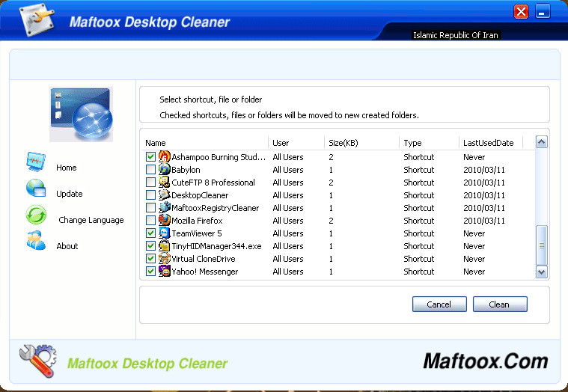Click the list scrollbar thumb
Image resolution: width=568 pixels, height=392 pixels.
(x=542, y=245)
